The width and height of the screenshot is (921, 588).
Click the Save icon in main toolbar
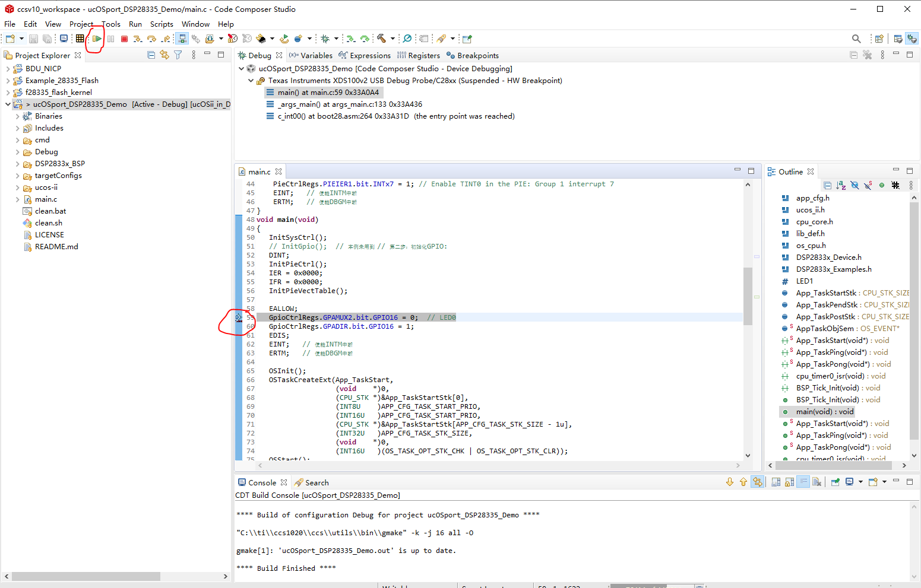[33, 39]
